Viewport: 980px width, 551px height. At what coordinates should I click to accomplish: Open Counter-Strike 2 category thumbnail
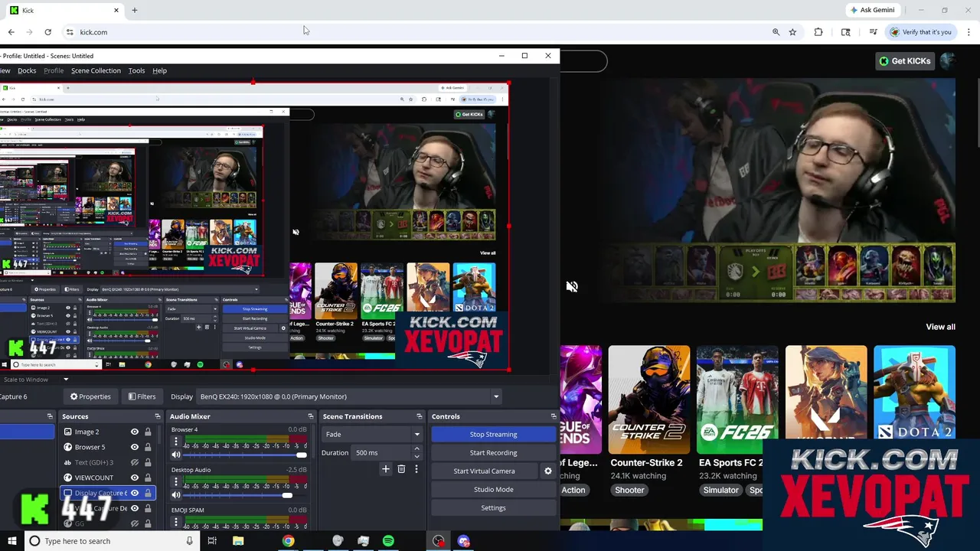pos(648,399)
